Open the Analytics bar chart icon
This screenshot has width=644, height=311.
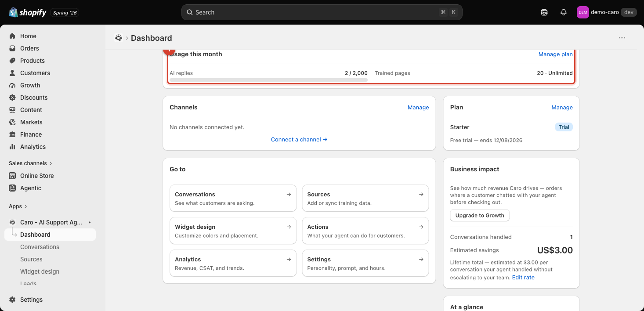click(12, 147)
